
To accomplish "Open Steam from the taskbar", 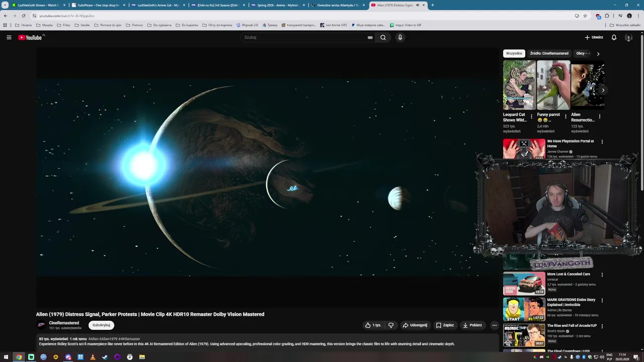I will click(105, 357).
